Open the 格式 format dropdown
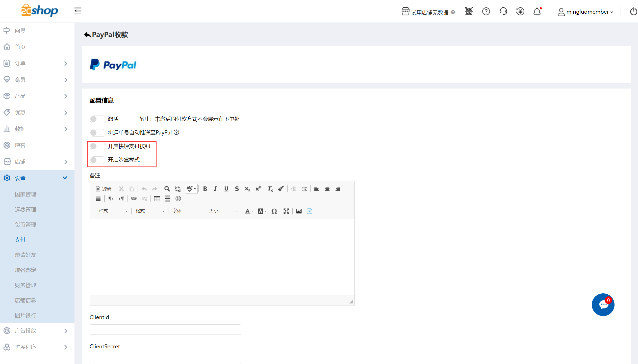Image resolution: width=638 pixels, height=364 pixels. coord(150,211)
